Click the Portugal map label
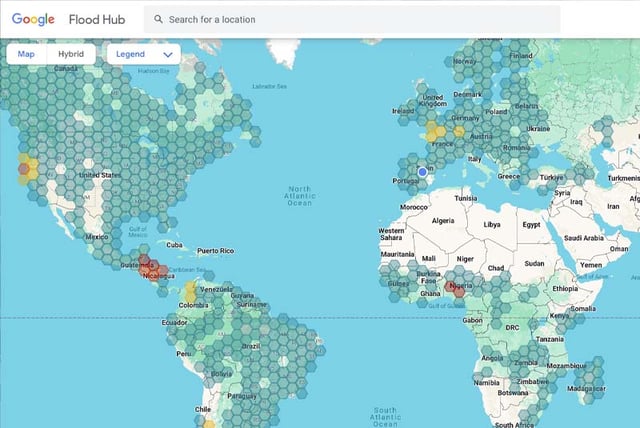 [406, 181]
